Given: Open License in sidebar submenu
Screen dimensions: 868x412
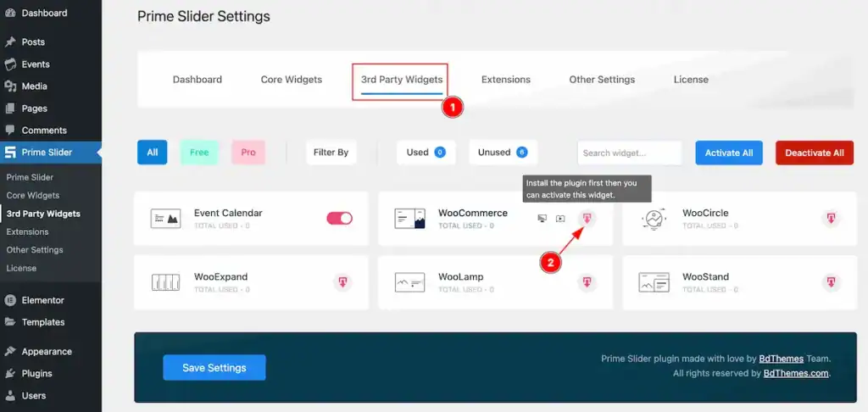Looking at the screenshot, I should 21,268.
